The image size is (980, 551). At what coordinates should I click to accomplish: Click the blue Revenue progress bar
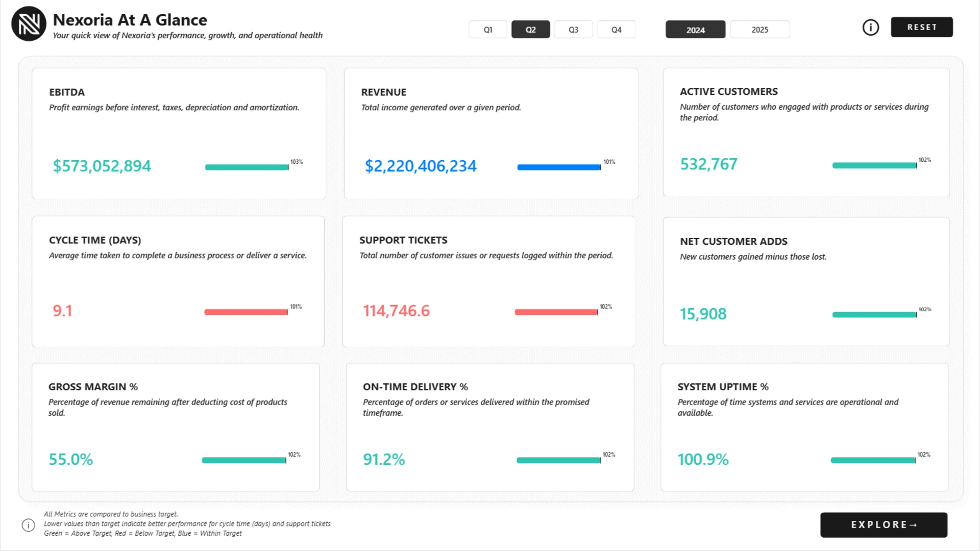click(559, 167)
